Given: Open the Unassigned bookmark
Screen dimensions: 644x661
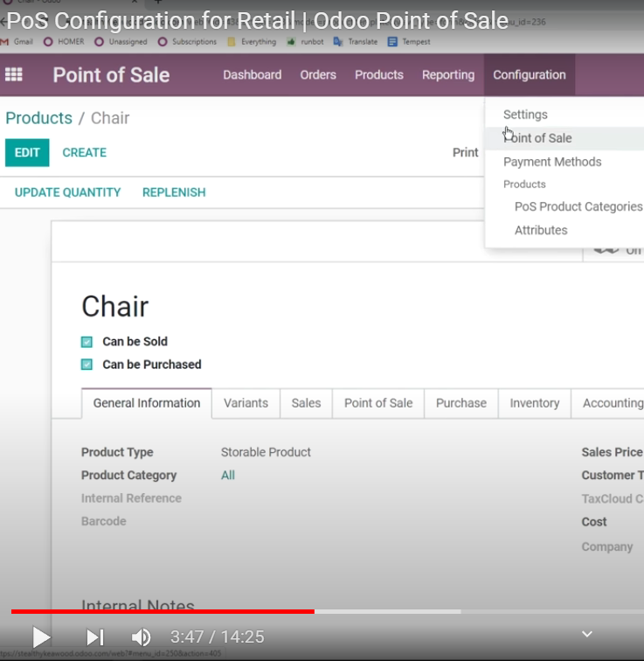Looking at the screenshot, I should (x=121, y=42).
